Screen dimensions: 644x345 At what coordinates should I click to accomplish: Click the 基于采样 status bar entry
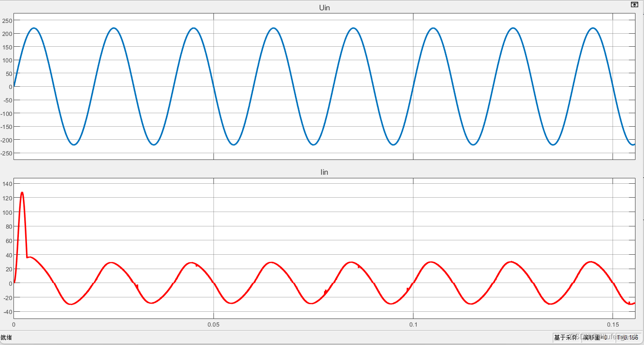[565, 337]
